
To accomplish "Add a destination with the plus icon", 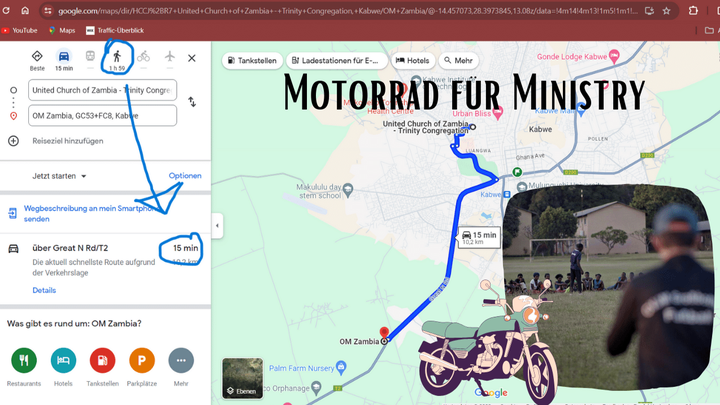I will click(x=13, y=141).
